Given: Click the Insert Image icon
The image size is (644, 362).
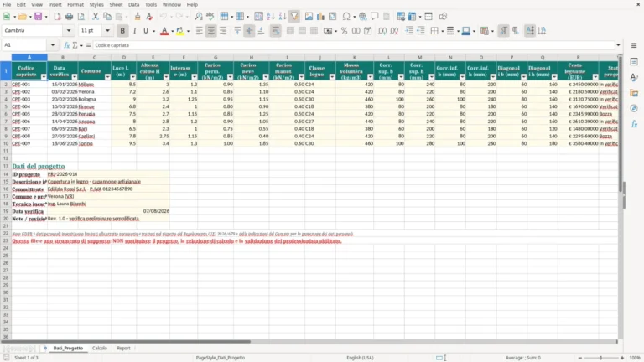Looking at the screenshot, I should pos(309,17).
